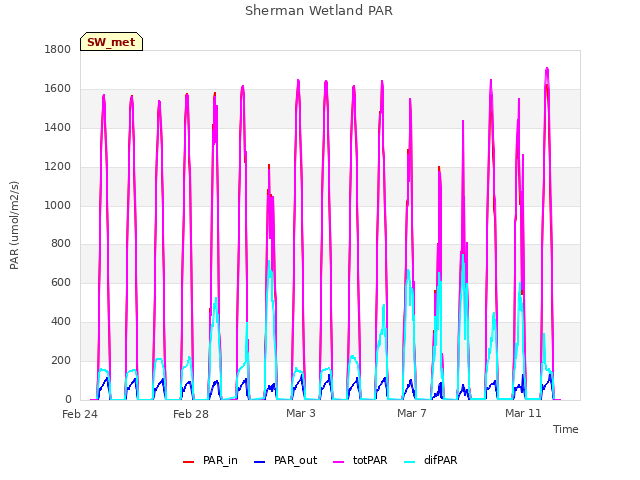Select the chart title Sherman Wetland PAR

pos(319,11)
